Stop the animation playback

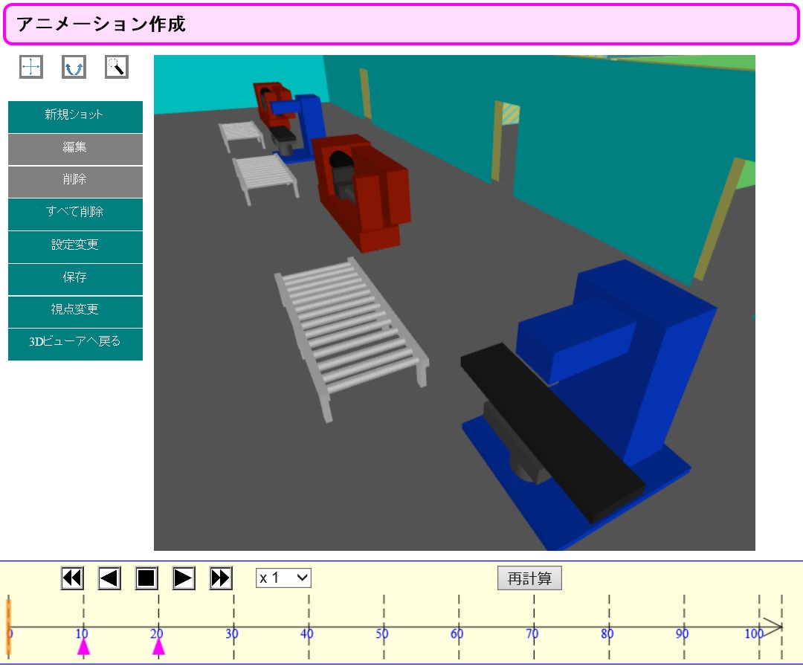click(146, 578)
